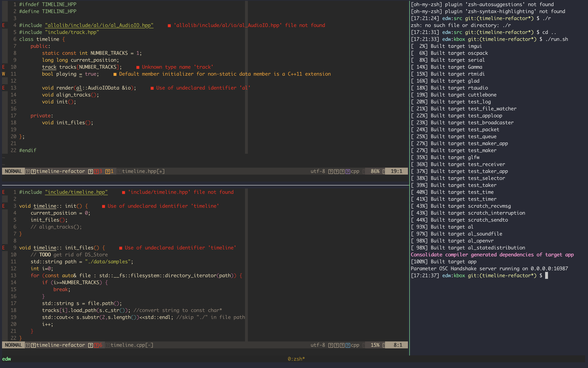Click the terminal cursor at the last prompt
588x368 pixels.
click(546, 276)
